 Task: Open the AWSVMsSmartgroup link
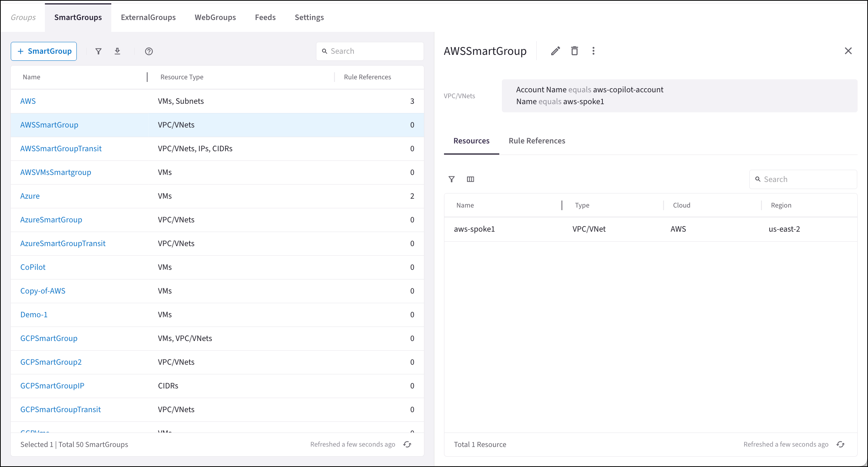56,172
